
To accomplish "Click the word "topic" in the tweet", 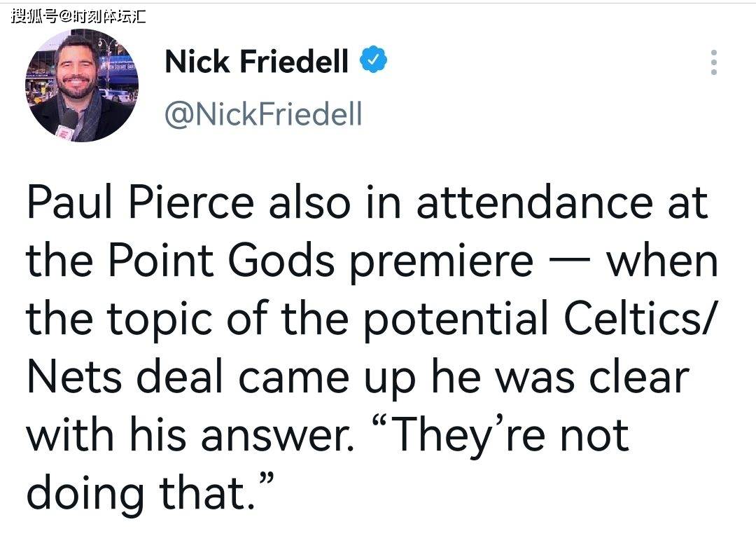I will tap(160, 320).
